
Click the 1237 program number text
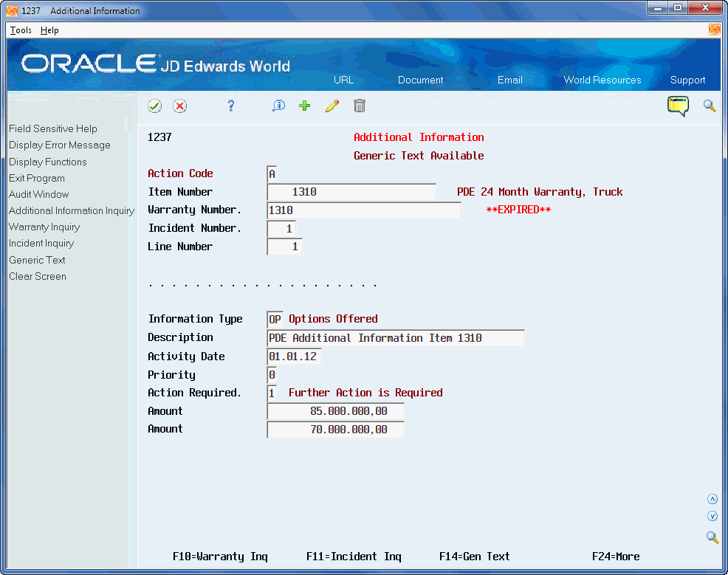point(159,137)
